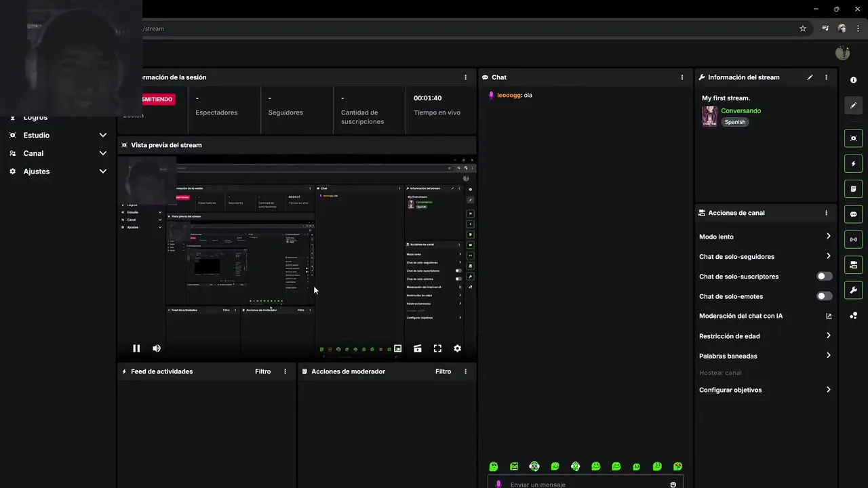Click the Cantidad de suscripciones label
Viewport: 868px width, 488px height.
coord(363,117)
